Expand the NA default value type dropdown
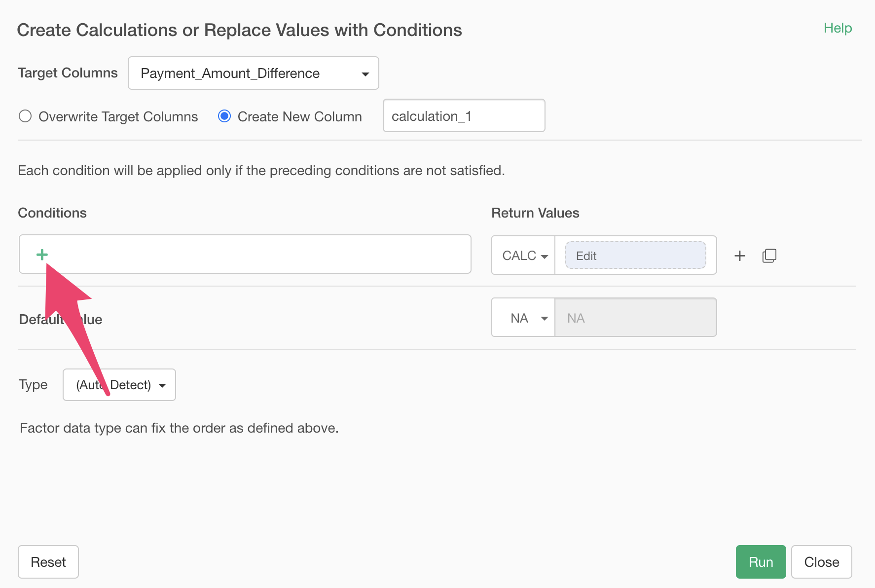The height and width of the screenshot is (588, 875). (524, 318)
